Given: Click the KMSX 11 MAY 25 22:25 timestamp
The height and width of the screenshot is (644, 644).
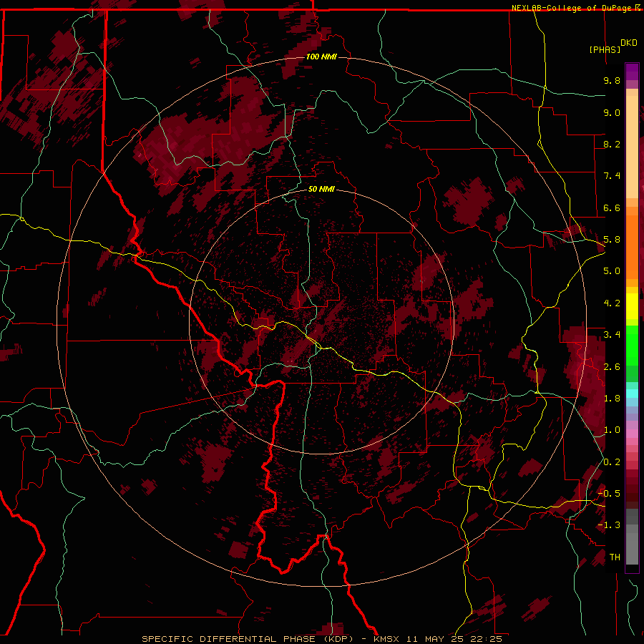Looking at the screenshot, I should pyautogui.click(x=438, y=639).
